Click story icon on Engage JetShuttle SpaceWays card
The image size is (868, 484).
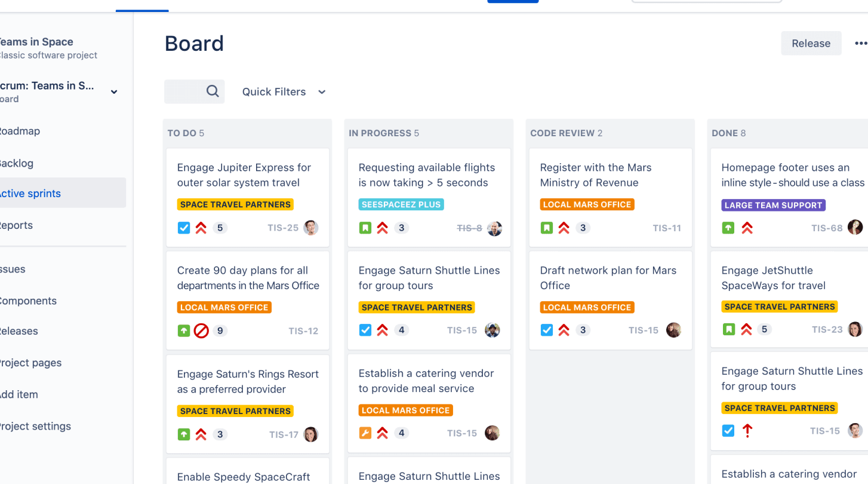(728, 329)
